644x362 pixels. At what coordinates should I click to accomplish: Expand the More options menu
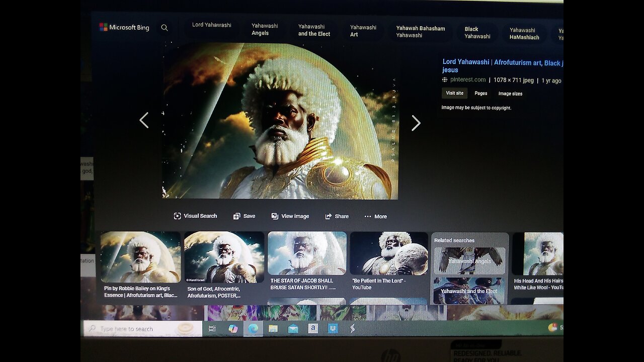376,216
